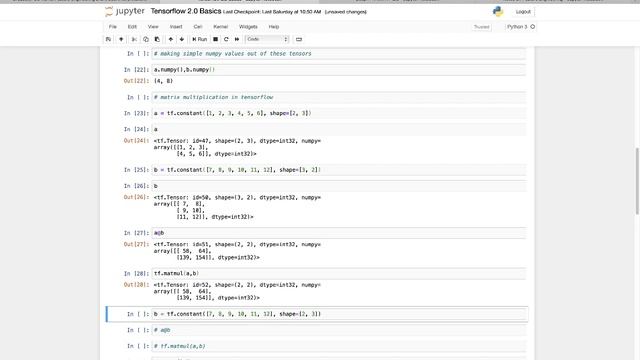Click the Python 3 kernel indicator
Viewport: 640px width, 360px height.
tap(521, 27)
